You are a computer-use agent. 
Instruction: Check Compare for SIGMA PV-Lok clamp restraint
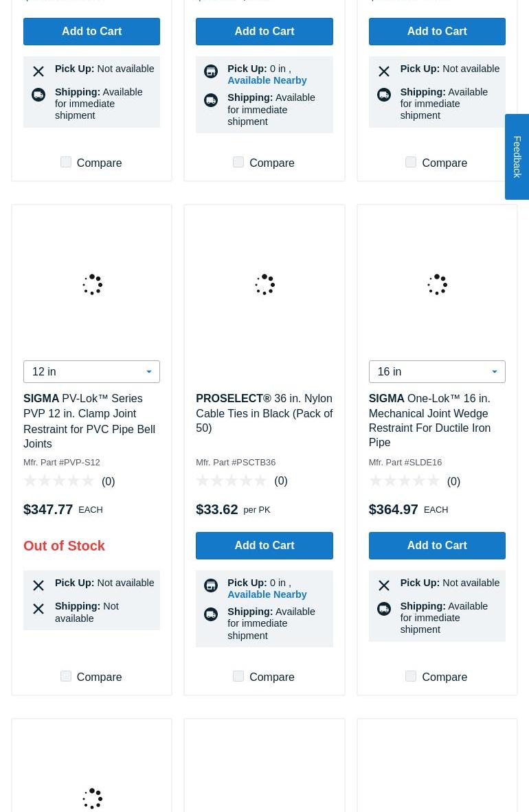tap(66, 676)
